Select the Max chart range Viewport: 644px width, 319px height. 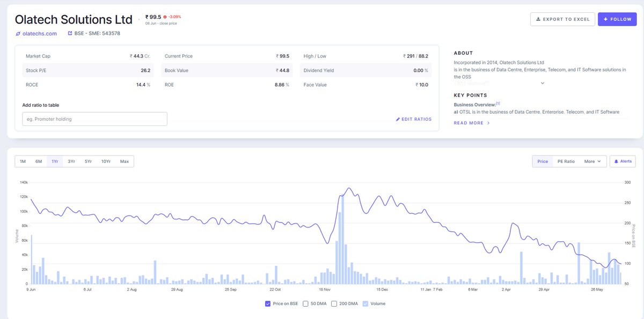[x=125, y=161]
